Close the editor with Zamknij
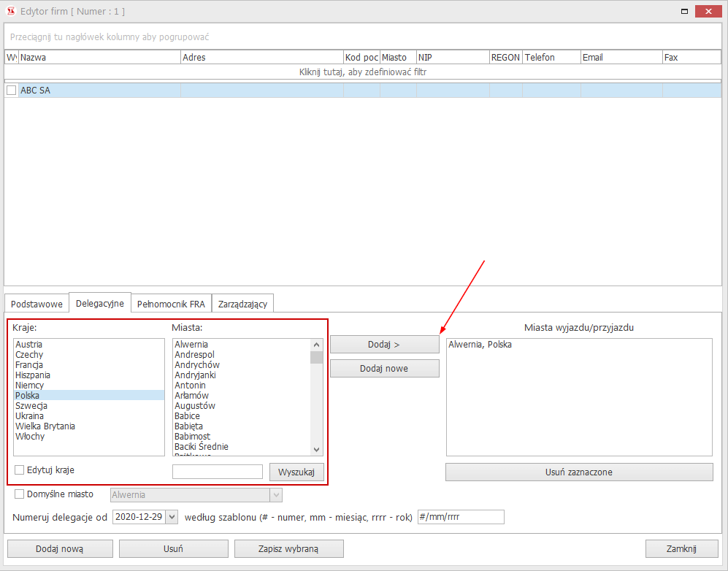Viewport: 728px width, 571px height. click(x=681, y=549)
